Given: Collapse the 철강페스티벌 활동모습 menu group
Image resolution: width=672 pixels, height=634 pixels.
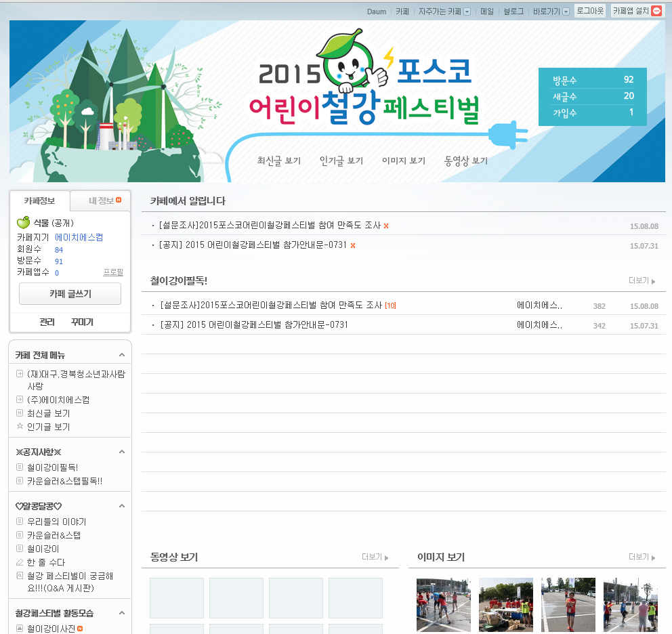Looking at the screenshot, I should (122, 613).
